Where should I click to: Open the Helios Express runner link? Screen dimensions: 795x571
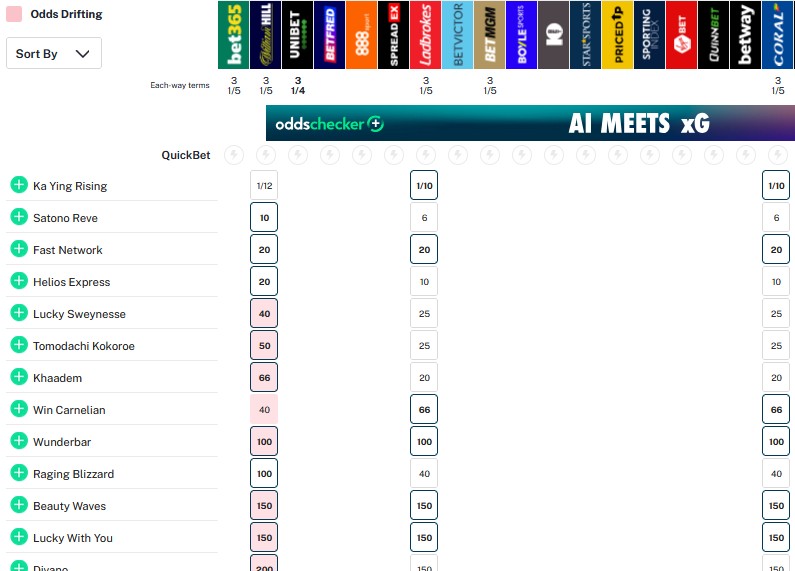point(71,282)
